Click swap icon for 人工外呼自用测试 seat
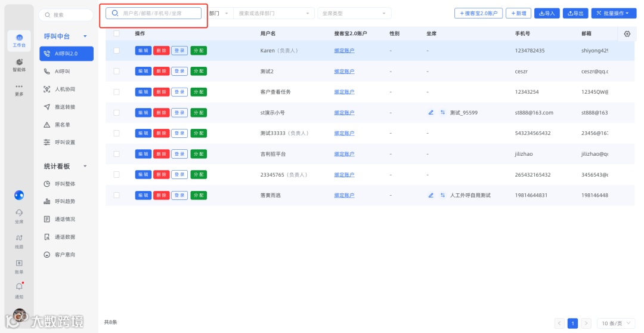The image size is (644, 333). 442,195
